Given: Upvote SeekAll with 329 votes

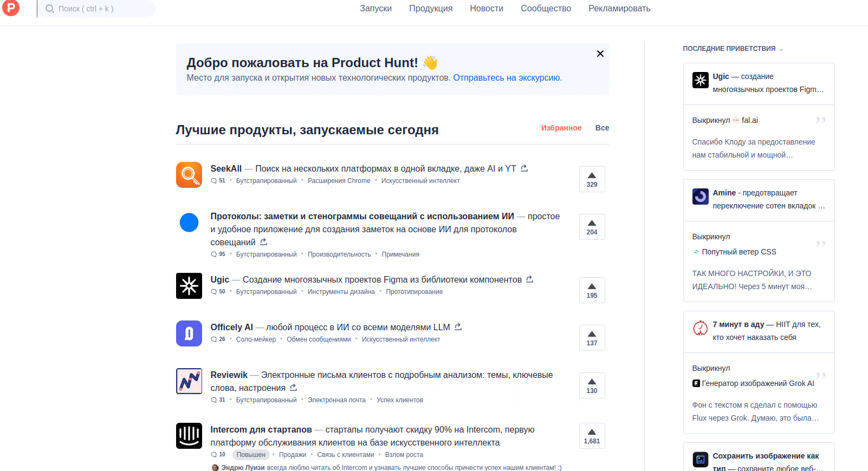Looking at the screenshot, I should pos(592,179).
